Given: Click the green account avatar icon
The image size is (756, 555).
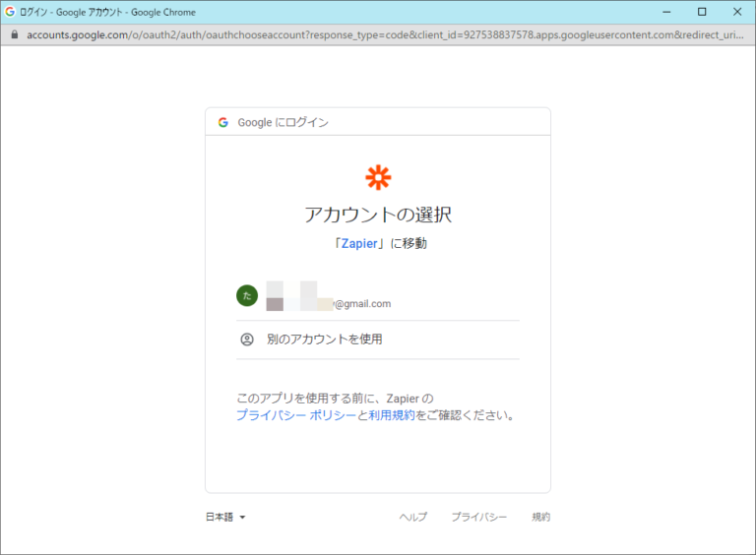Looking at the screenshot, I should (247, 295).
